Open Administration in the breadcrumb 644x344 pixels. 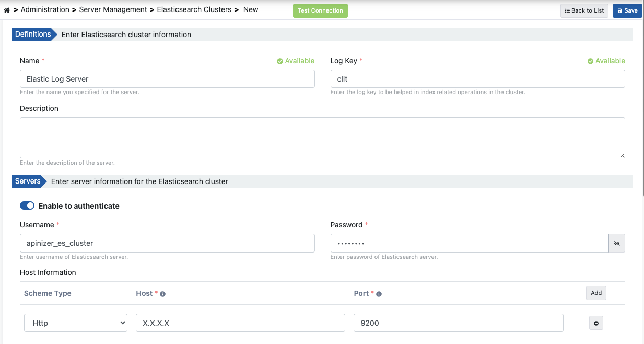coord(45,10)
